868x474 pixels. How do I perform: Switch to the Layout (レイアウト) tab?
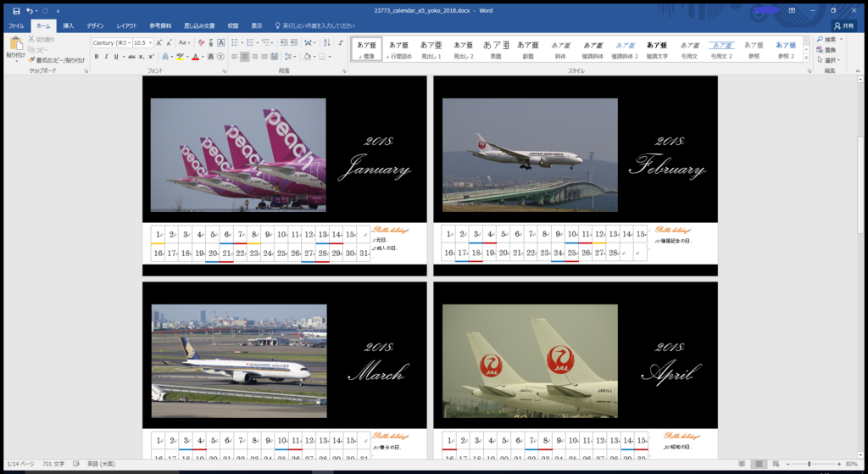127,26
